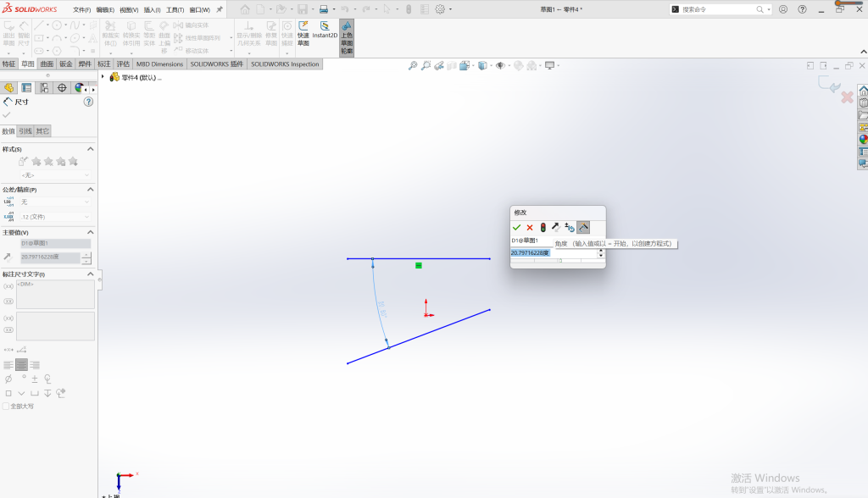Viewport: 868px width, 498px height.
Task: Click the Print icon in the top toolbar
Action: click(324, 9)
